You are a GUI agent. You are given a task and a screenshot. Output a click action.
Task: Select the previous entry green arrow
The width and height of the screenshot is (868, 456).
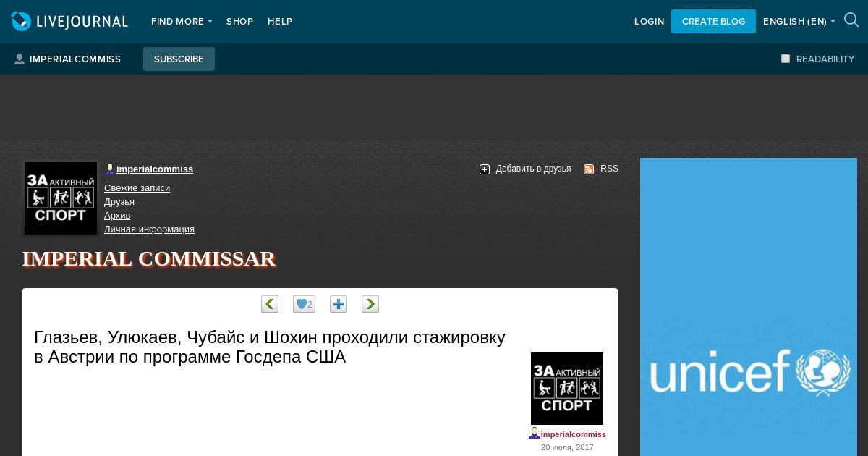click(270, 304)
